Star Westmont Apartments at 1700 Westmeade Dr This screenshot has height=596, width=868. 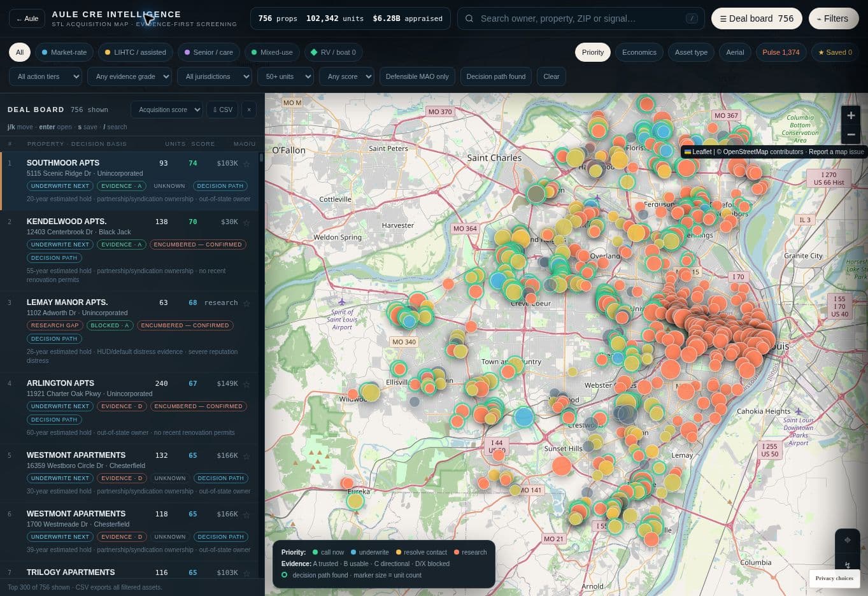[x=246, y=514]
